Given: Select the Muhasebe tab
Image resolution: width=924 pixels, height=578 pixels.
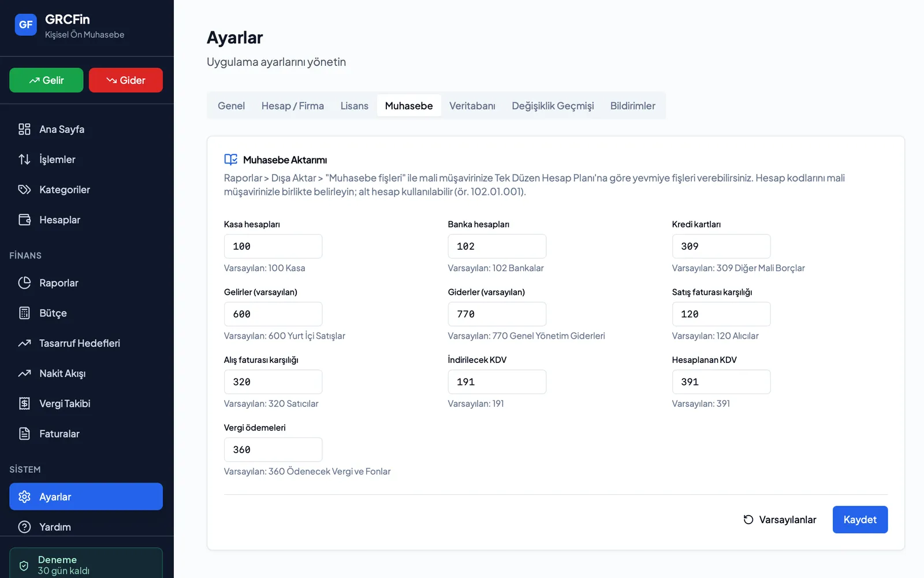Looking at the screenshot, I should [409, 106].
